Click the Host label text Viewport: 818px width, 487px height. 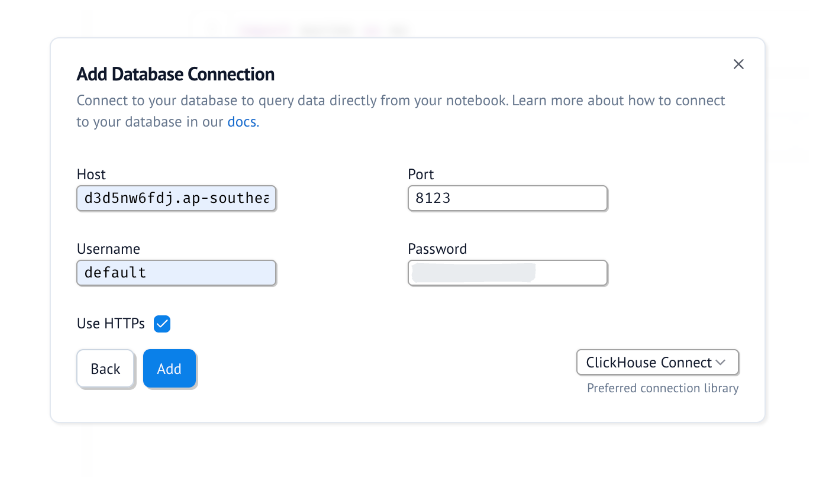(x=91, y=174)
